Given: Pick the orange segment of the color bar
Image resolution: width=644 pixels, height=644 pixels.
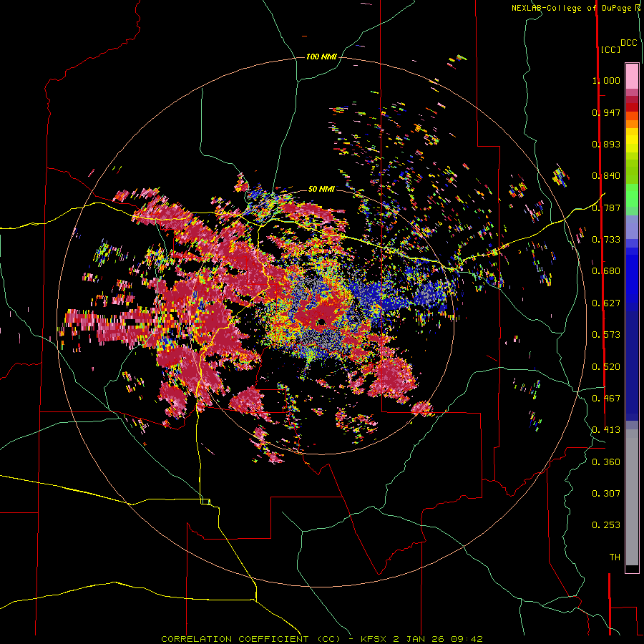Looking at the screenshot, I should [x=632, y=124].
